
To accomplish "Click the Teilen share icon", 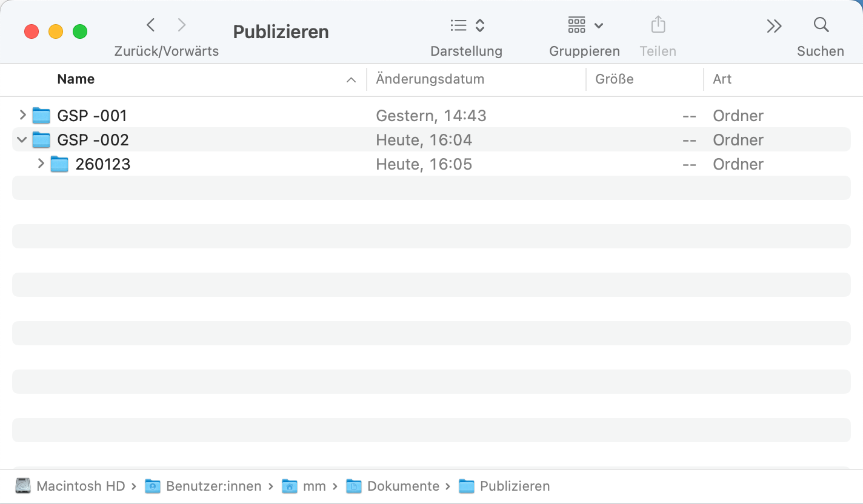I will (x=658, y=24).
